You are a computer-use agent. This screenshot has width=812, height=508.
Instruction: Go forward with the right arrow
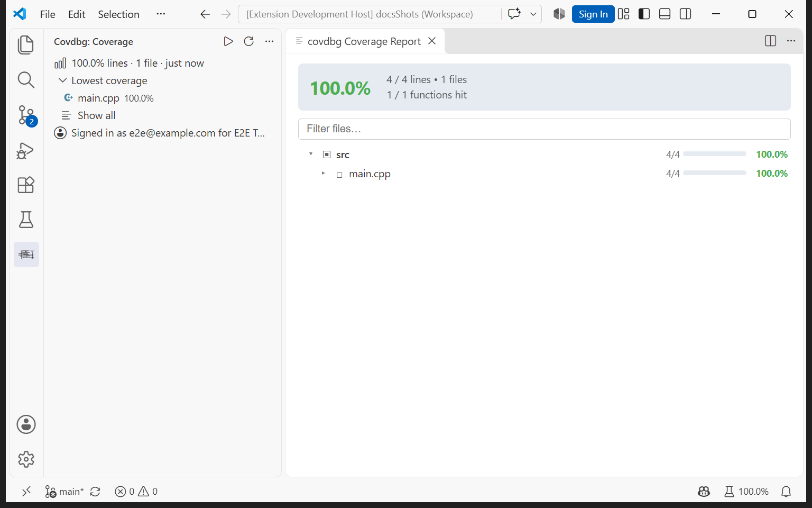pos(226,14)
